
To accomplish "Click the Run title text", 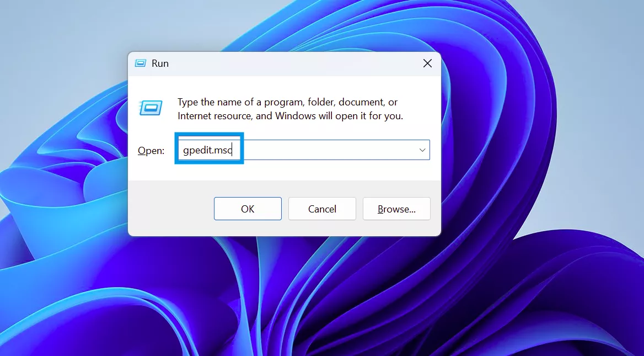I will [161, 63].
